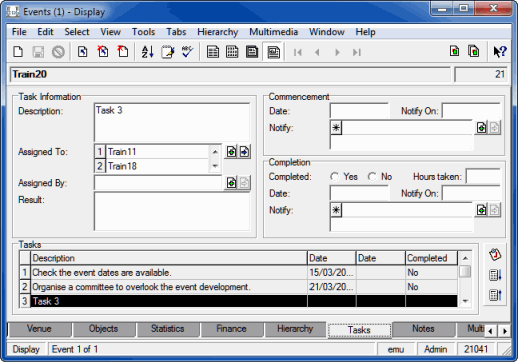Click the Result text box
This screenshot has height=362, width=518.
[x=172, y=211]
